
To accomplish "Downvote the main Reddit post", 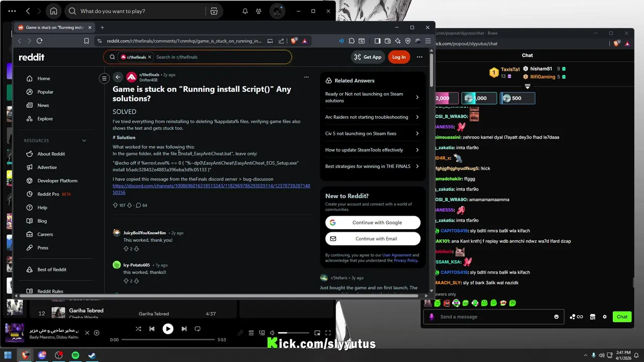I will click(129, 205).
